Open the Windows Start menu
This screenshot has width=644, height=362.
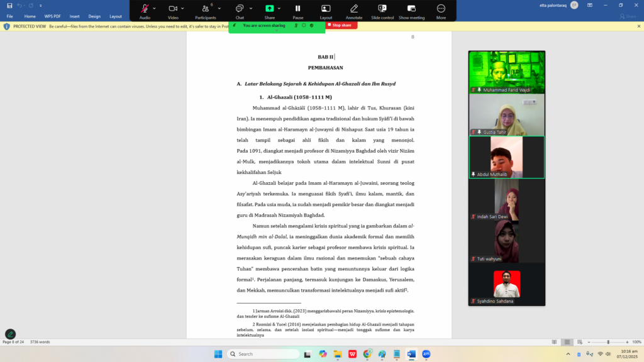coord(218,354)
